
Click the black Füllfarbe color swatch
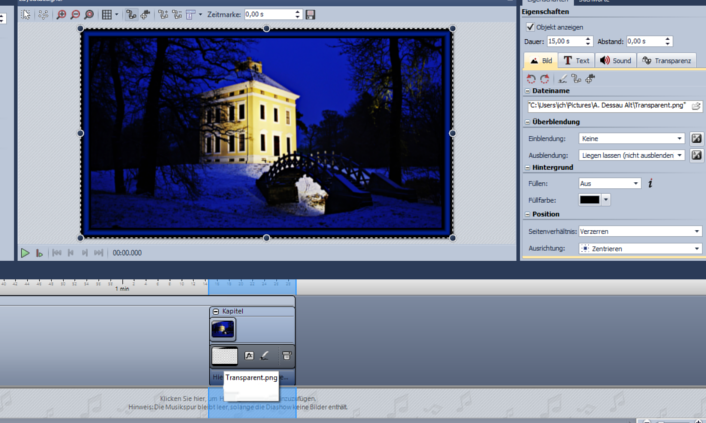(x=590, y=200)
